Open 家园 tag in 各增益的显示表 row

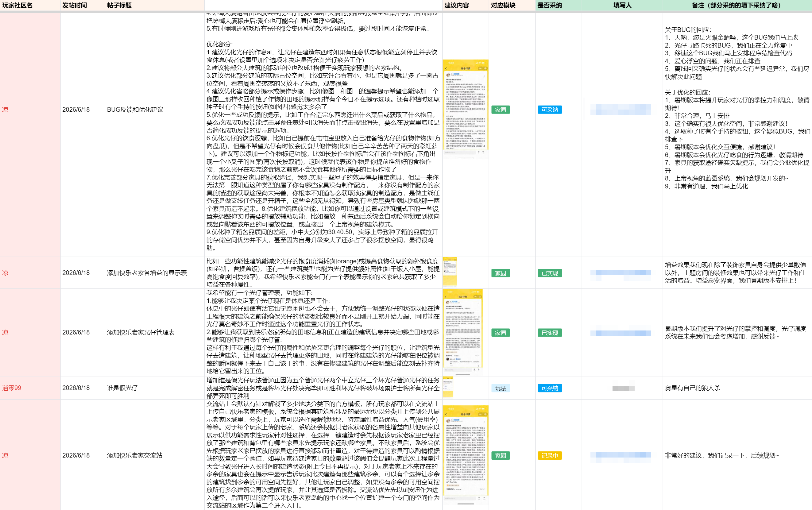tap(501, 273)
